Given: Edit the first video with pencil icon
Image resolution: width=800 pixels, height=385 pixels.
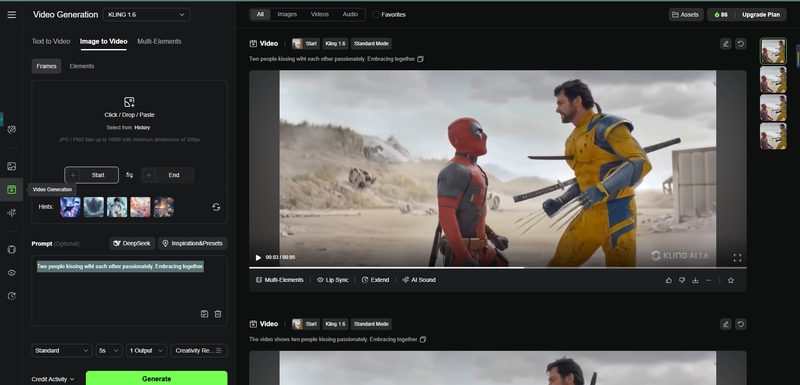Looking at the screenshot, I should click(726, 44).
